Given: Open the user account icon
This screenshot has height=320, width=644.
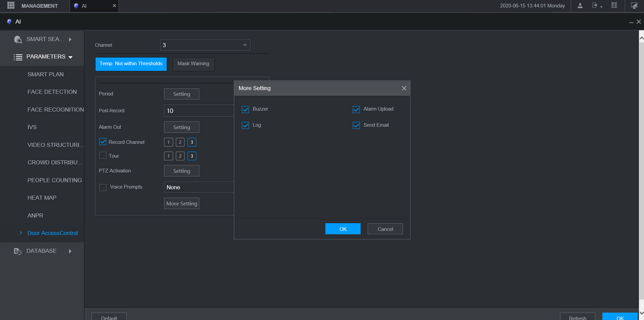Looking at the screenshot, I should pyautogui.click(x=580, y=6).
